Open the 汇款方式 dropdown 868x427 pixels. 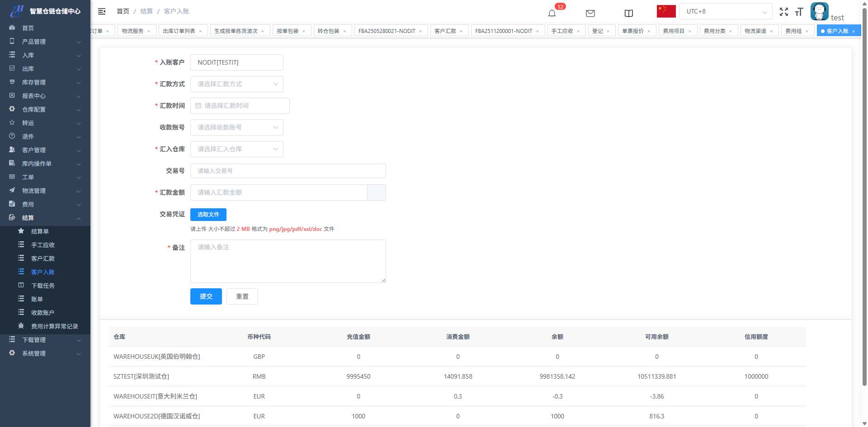(236, 84)
